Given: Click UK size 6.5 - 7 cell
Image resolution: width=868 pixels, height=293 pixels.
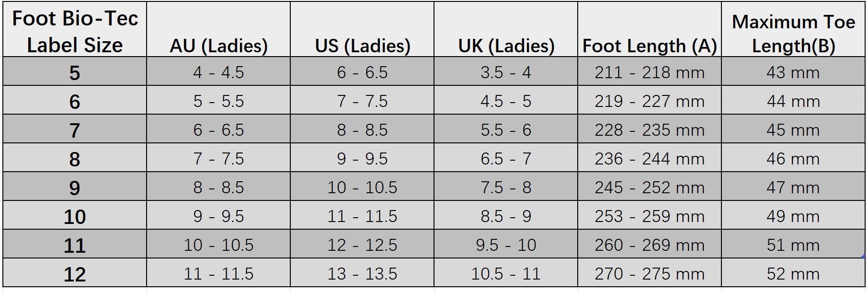Looking at the screenshot, I should (x=506, y=157).
